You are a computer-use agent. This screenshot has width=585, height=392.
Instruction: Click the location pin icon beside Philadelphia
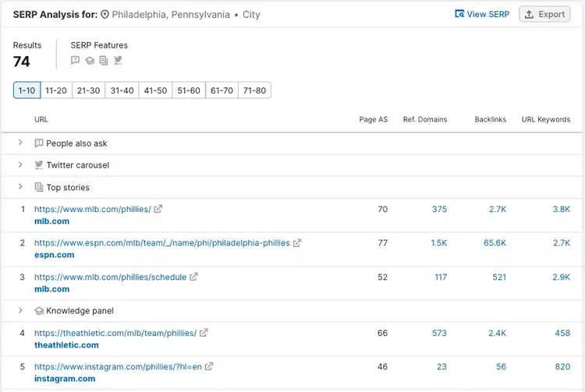pyautogui.click(x=105, y=15)
